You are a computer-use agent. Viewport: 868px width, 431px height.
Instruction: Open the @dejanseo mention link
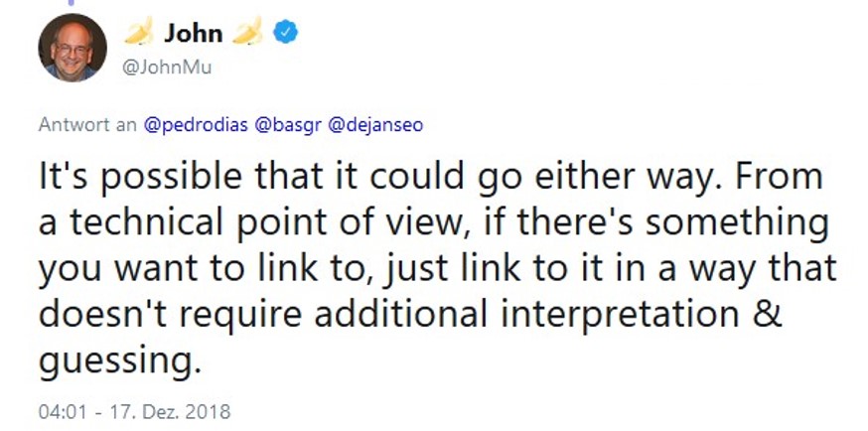point(375,125)
